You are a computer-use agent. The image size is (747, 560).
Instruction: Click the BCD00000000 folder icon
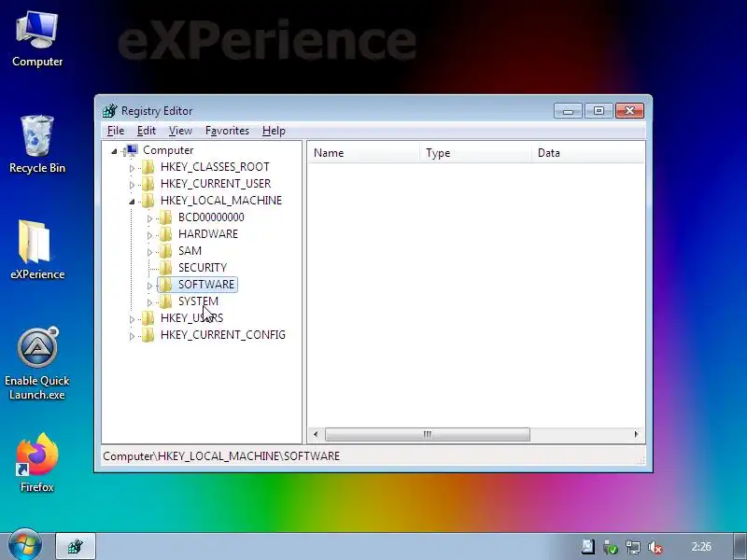166,217
